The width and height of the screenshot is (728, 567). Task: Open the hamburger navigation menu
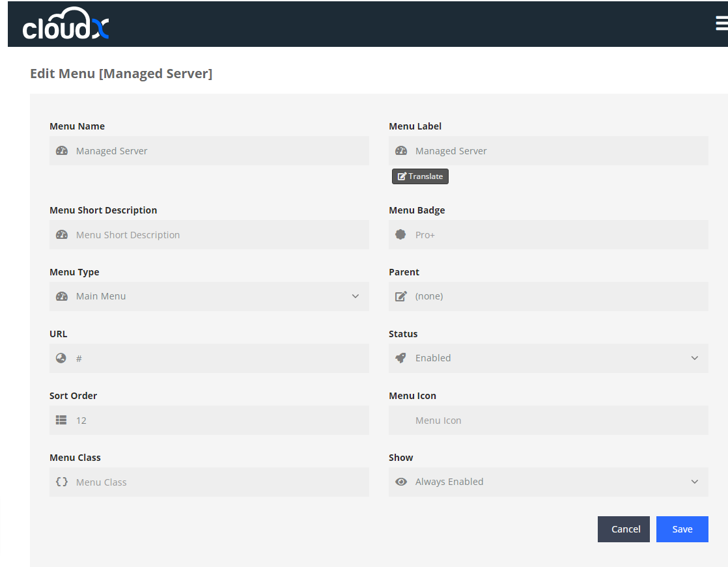click(721, 23)
